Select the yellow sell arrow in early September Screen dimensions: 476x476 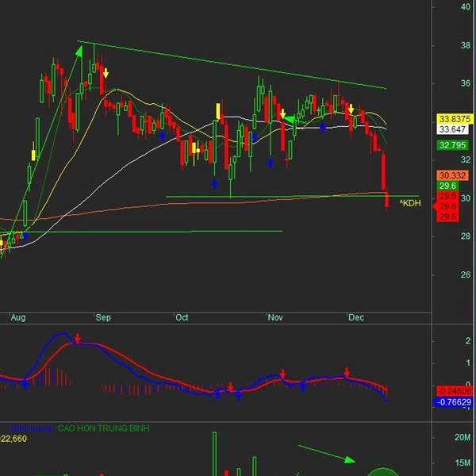(x=106, y=73)
